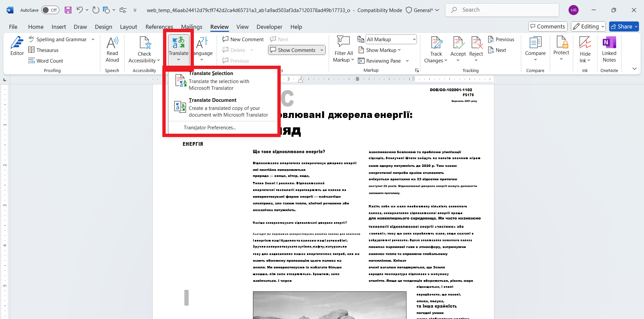Open the File tab
Viewport: 644px width, 319px height.
click(x=13, y=27)
